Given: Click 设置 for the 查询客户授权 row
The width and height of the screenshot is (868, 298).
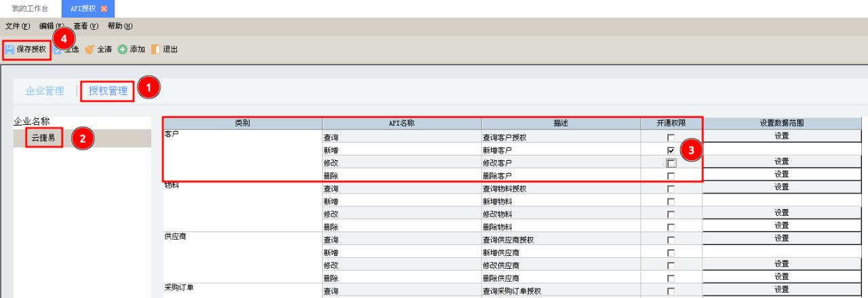Looking at the screenshot, I should click(x=781, y=136).
